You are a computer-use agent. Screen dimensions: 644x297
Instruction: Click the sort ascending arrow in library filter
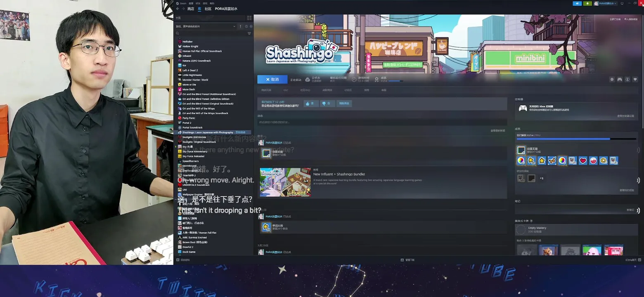click(x=240, y=26)
